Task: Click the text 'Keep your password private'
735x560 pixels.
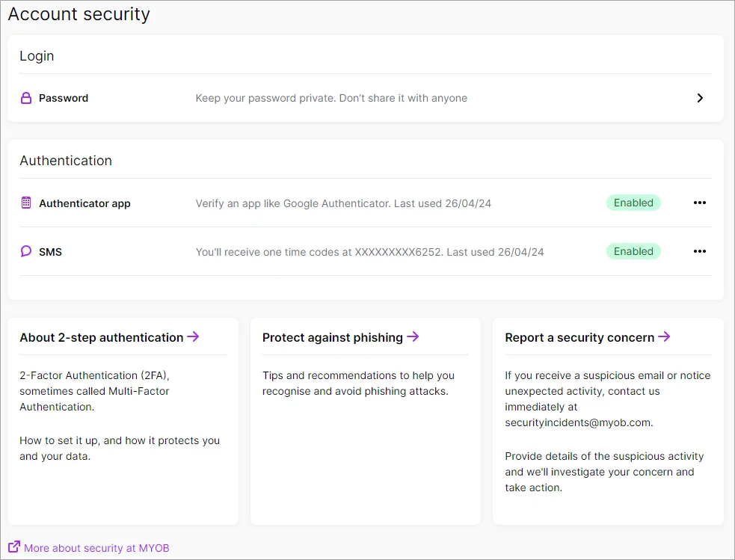Action: (x=265, y=98)
